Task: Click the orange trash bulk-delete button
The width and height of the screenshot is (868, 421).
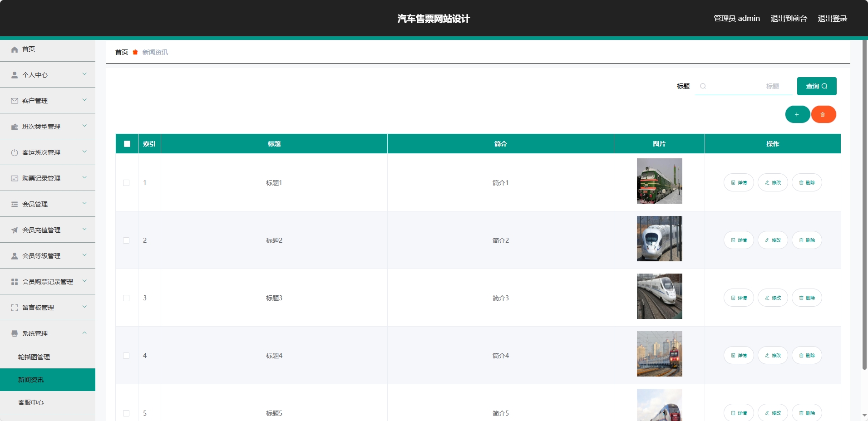Action: click(824, 114)
